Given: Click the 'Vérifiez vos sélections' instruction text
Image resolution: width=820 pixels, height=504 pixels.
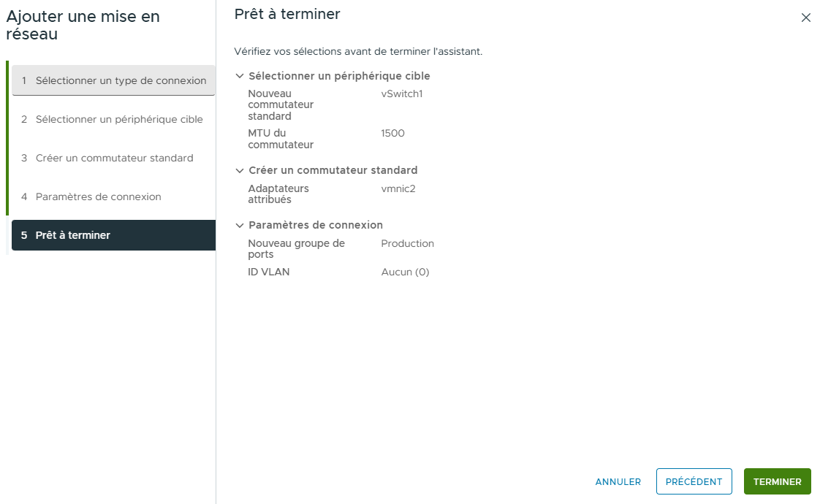Looking at the screenshot, I should [x=358, y=51].
